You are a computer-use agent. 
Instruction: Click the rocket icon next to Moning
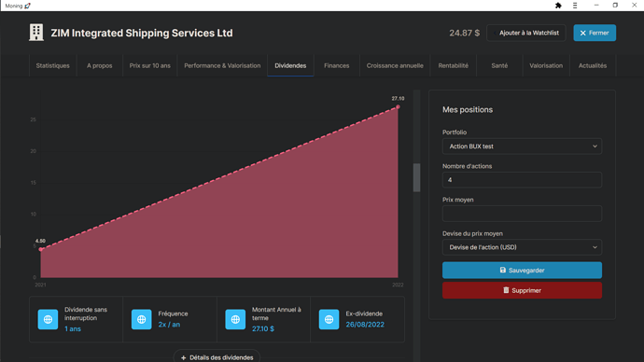(27, 6)
